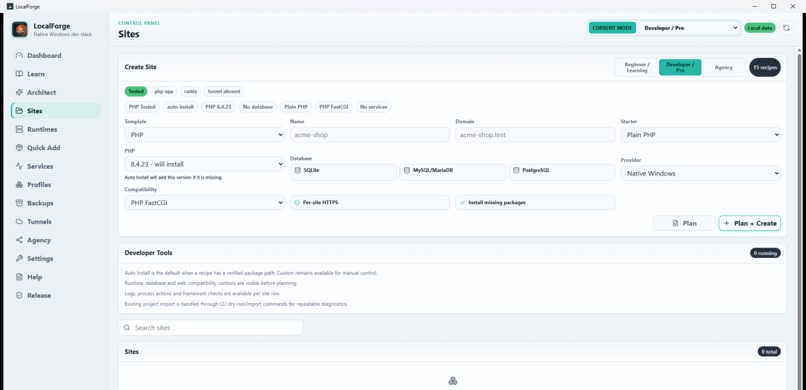Click the magnifier icon in Search sites
The width and height of the screenshot is (806, 390).
(127, 328)
